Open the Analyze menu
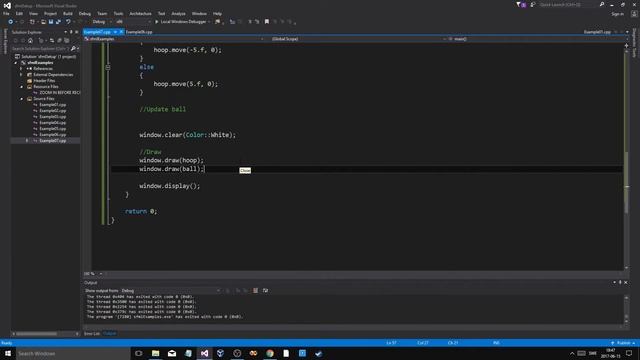 point(178,13)
